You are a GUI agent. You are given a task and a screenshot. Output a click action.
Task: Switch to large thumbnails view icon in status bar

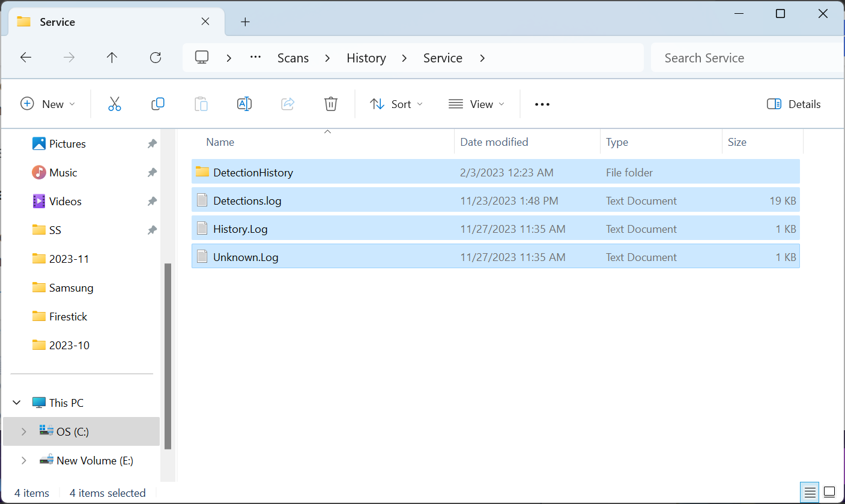tap(829, 493)
